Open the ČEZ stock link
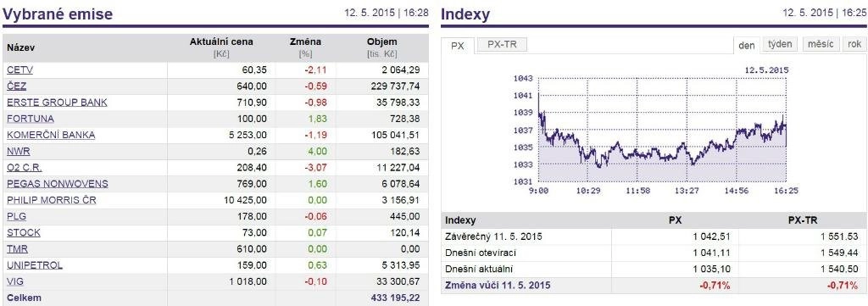The width and height of the screenshot is (868, 306). tap(17, 86)
